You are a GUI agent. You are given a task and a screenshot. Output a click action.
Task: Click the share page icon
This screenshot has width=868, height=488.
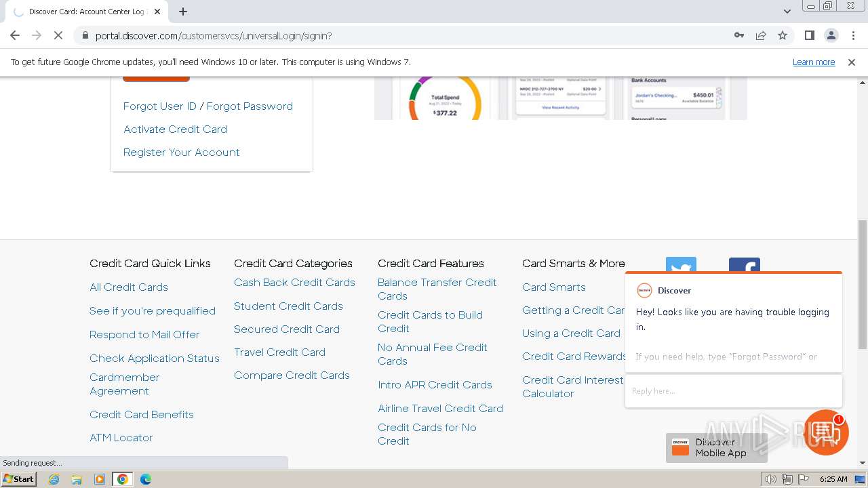tap(761, 35)
